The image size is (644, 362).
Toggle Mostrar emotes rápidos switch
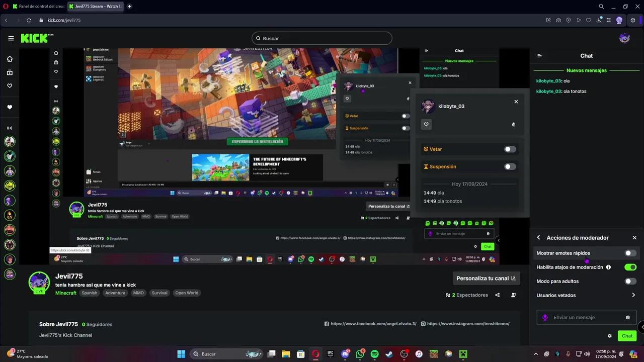point(630,253)
